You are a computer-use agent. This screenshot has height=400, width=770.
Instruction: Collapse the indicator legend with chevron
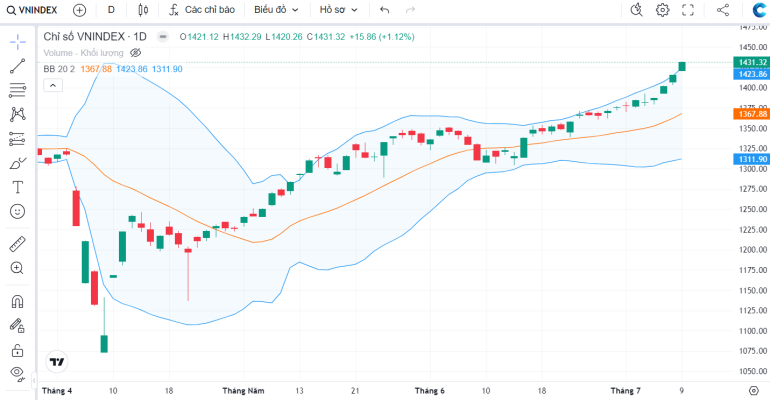click(53, 85)
